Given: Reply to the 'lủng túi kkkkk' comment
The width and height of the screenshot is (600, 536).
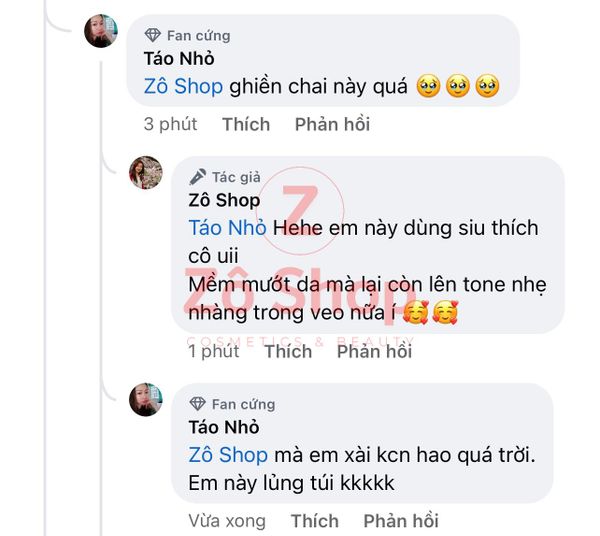Looking at the screenshot, I should coord(401,521).
